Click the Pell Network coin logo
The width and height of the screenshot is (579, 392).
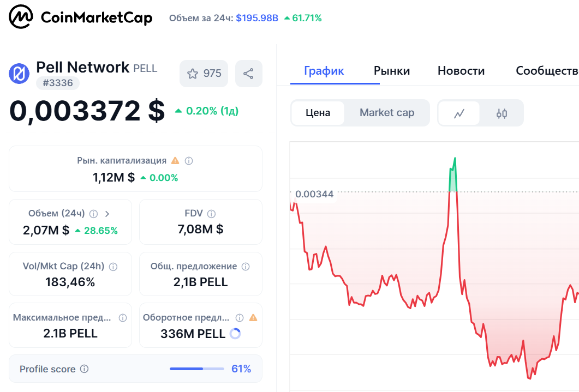[19, 73]
